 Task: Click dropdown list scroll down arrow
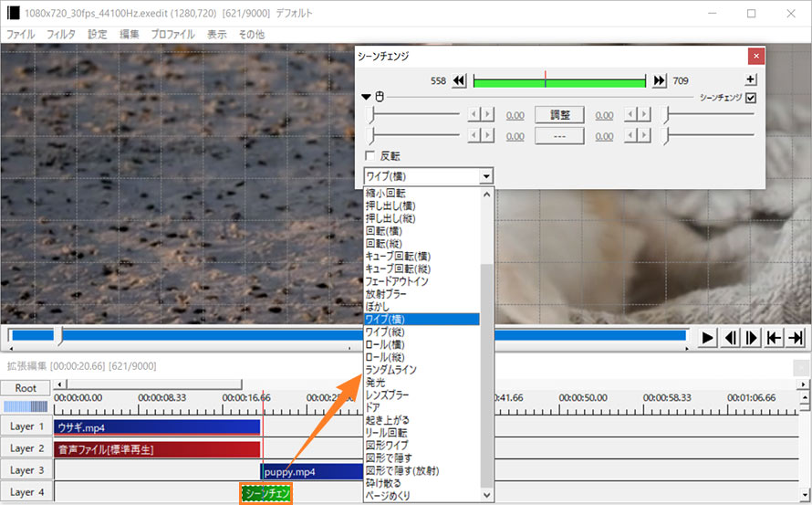click(486, 495)
